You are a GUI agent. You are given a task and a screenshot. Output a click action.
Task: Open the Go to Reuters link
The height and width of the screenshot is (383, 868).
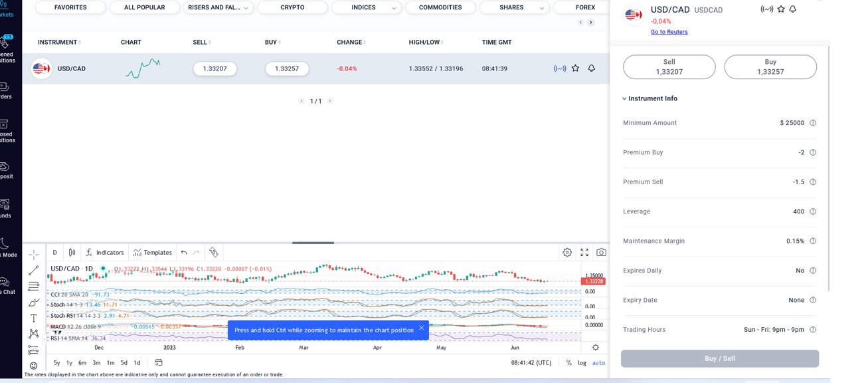pyautogui.click(x=669, y=32)
